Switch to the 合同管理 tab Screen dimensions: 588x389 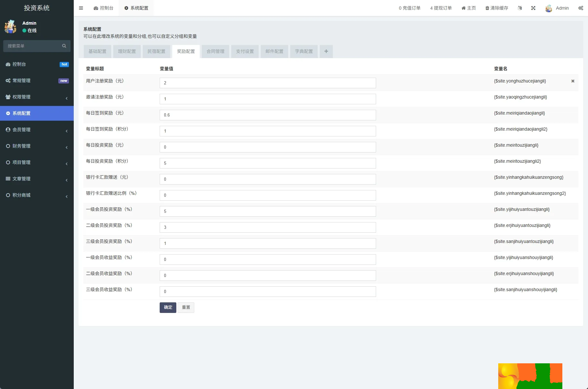215,51
